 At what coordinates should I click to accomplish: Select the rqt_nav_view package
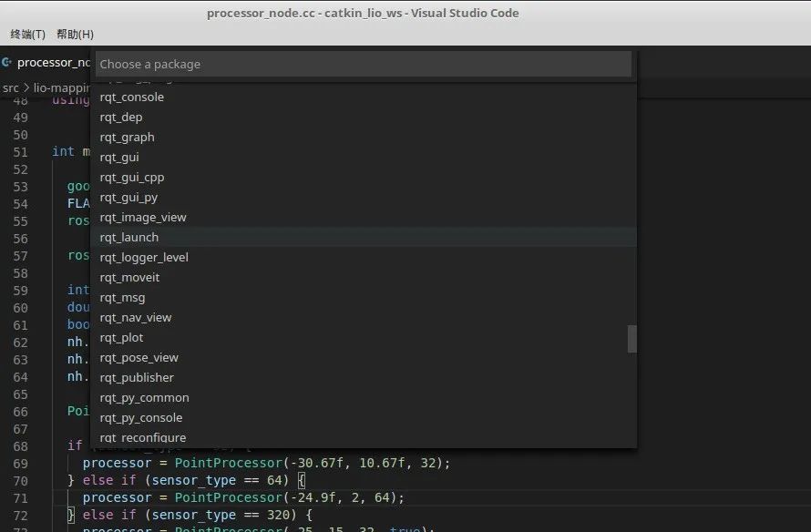364,317
